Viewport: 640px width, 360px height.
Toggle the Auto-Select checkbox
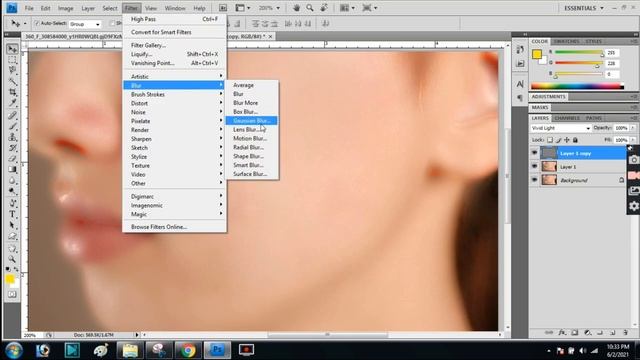pos(36,24)
